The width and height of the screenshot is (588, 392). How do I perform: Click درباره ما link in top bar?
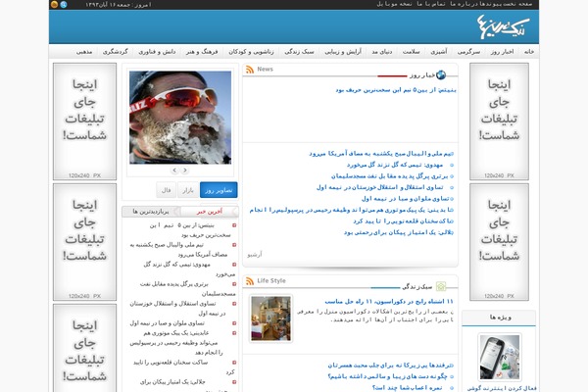point(464,4)
